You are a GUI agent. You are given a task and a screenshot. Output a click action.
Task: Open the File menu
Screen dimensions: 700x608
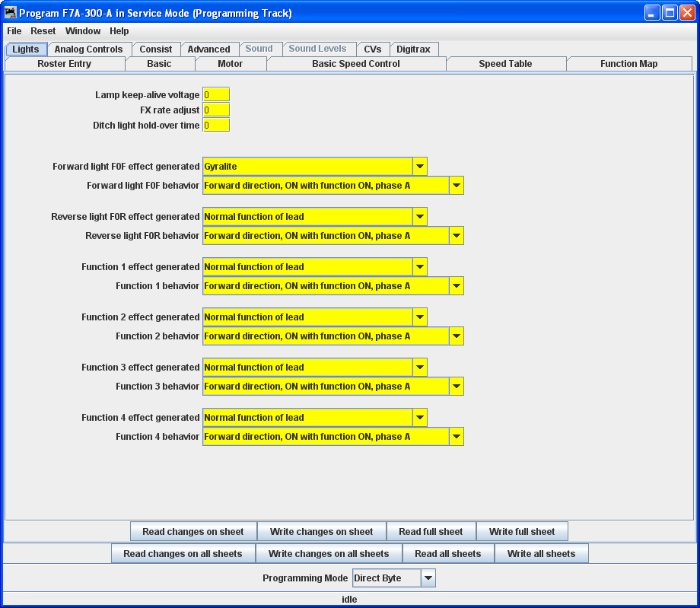click(14, 31)
